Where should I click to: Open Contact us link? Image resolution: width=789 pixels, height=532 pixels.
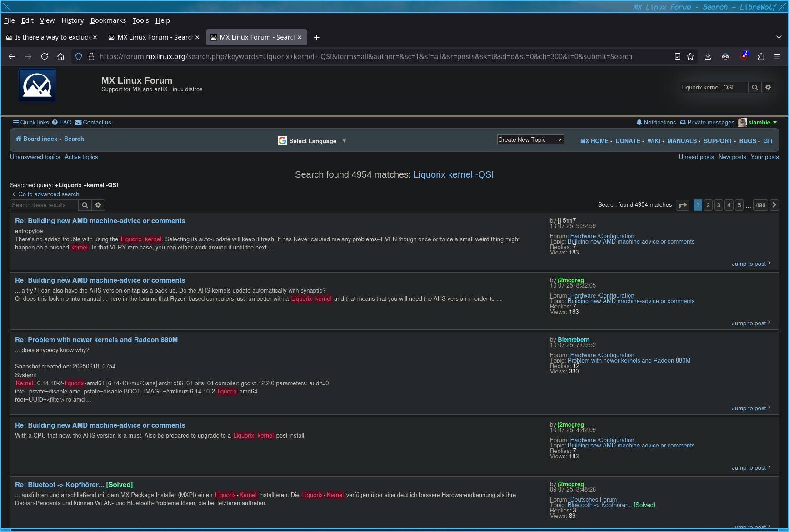93,122
